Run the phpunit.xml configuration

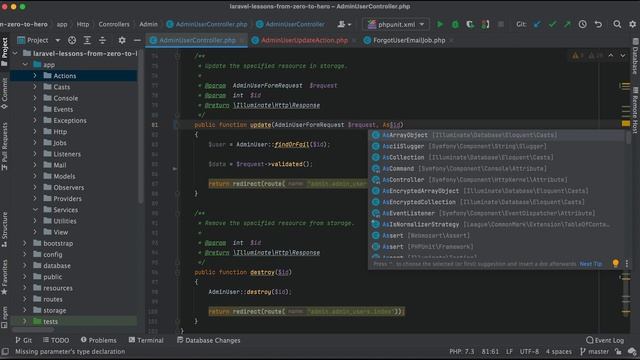point(440,24)
